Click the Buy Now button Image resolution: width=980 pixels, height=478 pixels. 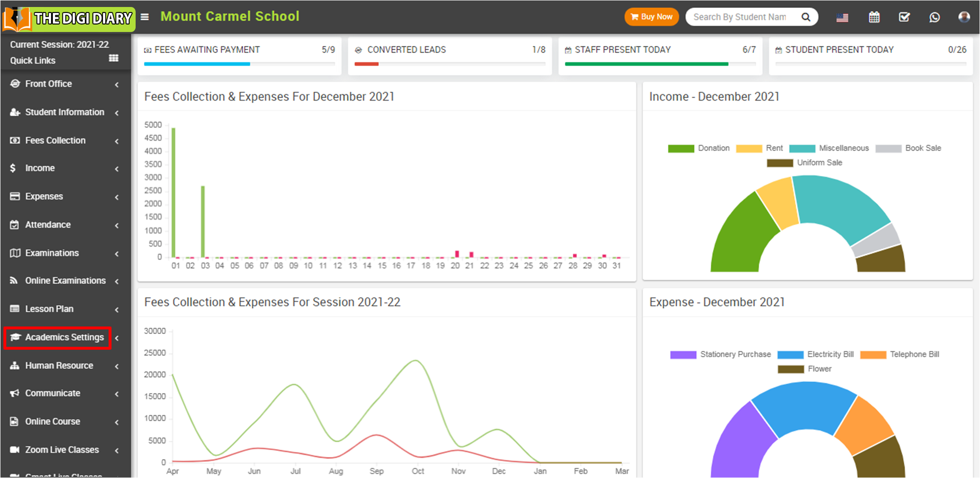click(651, 17)
